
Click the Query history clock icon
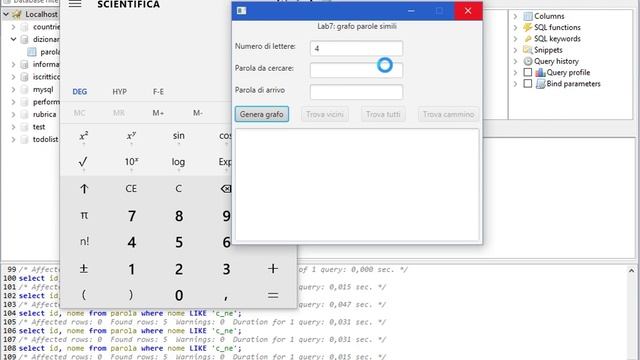click(x=528, y=61)
